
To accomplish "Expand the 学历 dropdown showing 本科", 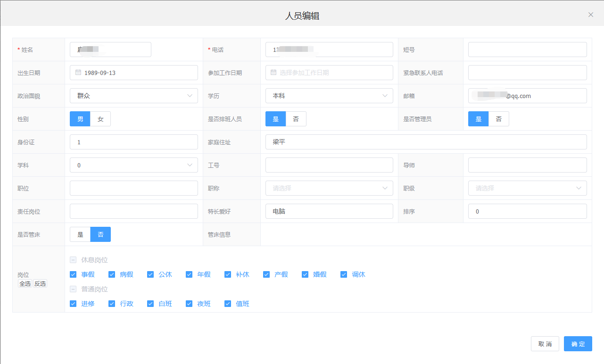I will tap(329, 96).
